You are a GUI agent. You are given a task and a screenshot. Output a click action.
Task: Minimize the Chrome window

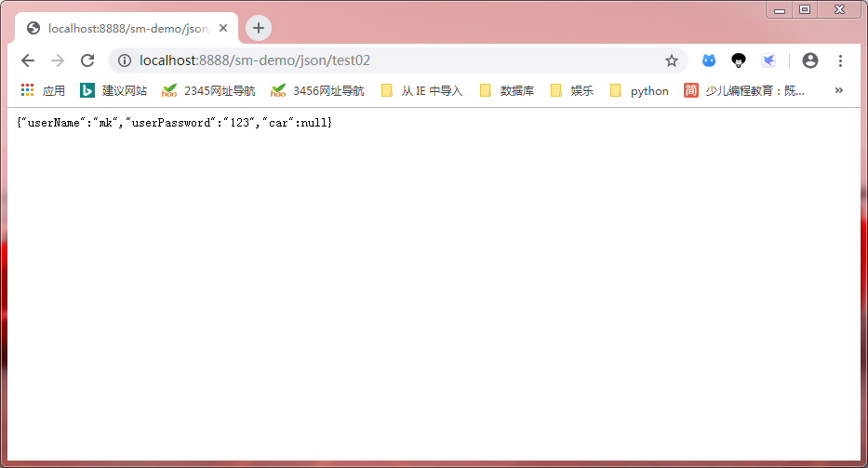(780, 10)
